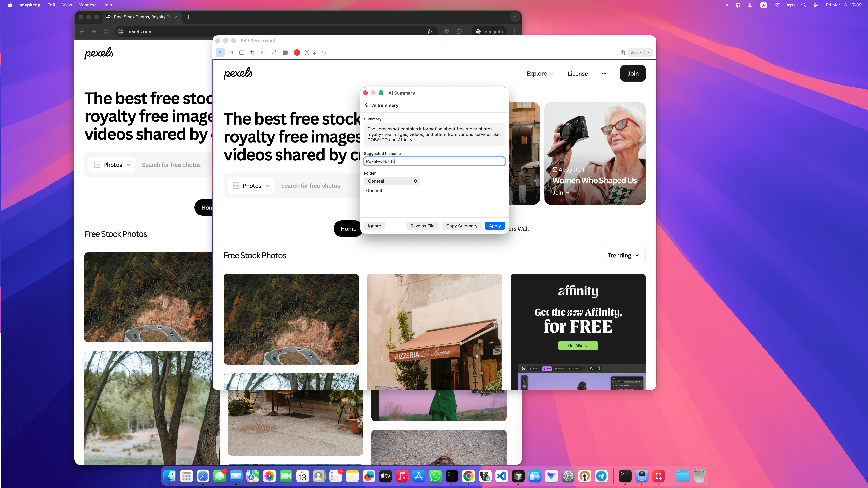The image size is (868, 488).
Task: Click the AI sparkle icon in toolbar
Action: tap(314, 53)
